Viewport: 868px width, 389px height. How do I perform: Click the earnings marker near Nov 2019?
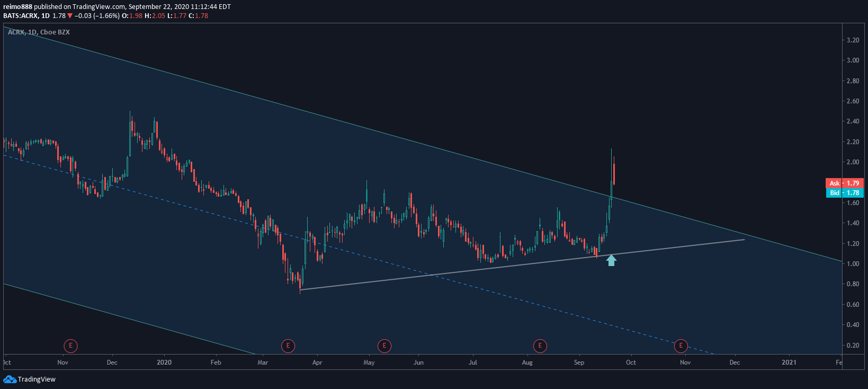pyautogui.click(x=70, y=346)
